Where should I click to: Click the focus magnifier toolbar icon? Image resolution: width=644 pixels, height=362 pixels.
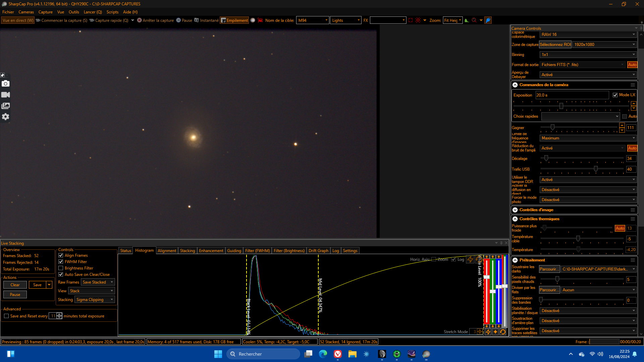[x=474, y=20]
